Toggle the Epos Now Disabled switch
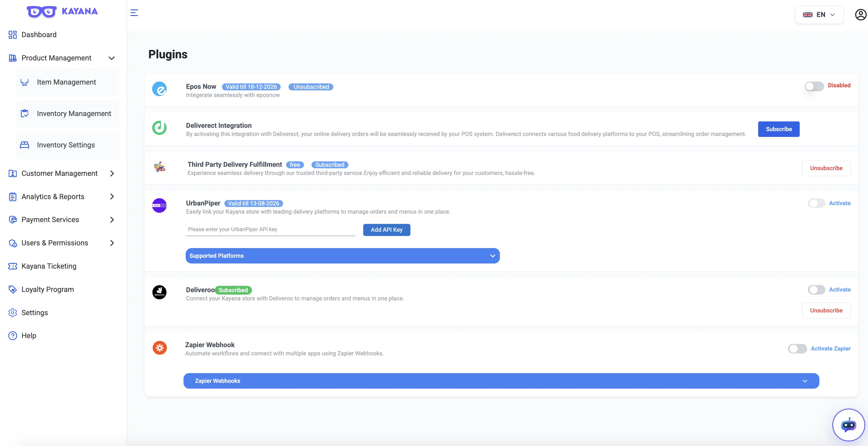 tap(814, 86)
